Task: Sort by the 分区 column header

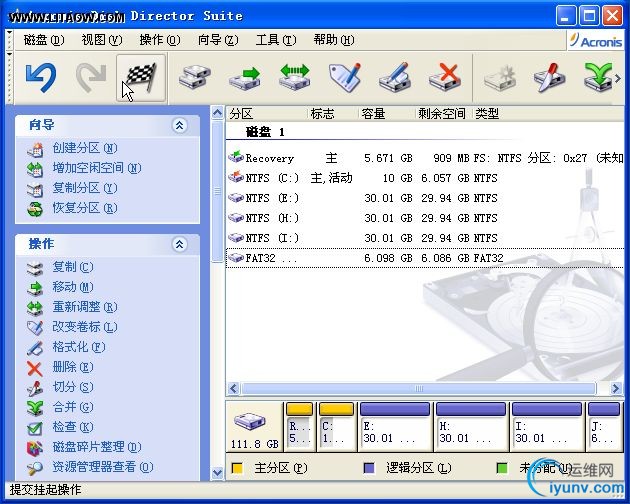Action: pyautogui.click(x=267, y=114)
